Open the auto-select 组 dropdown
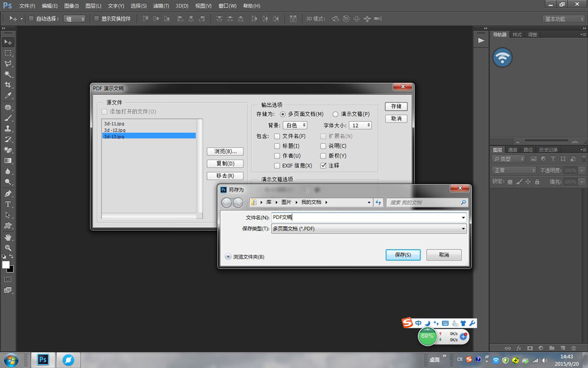 click(74, 19)
